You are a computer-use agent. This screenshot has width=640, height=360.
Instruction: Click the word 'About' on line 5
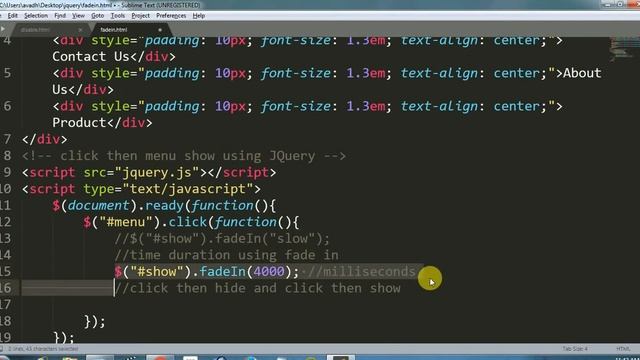(582, 73)
